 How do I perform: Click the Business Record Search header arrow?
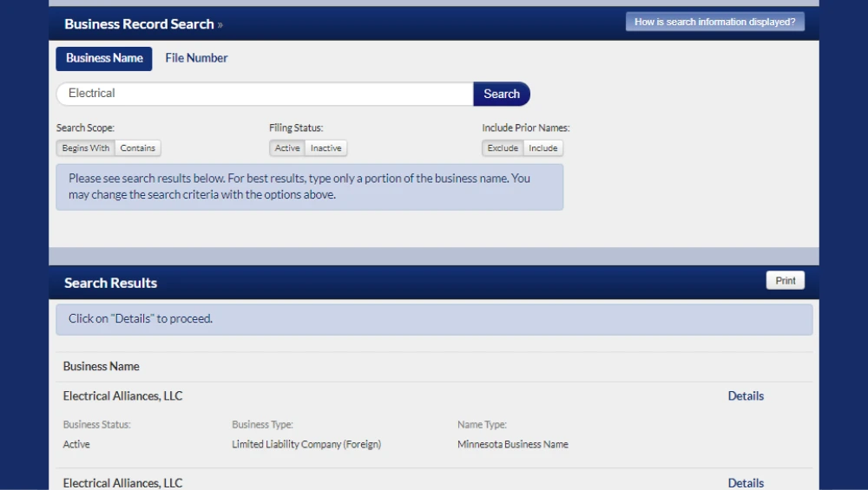click(x=220, y=25)
